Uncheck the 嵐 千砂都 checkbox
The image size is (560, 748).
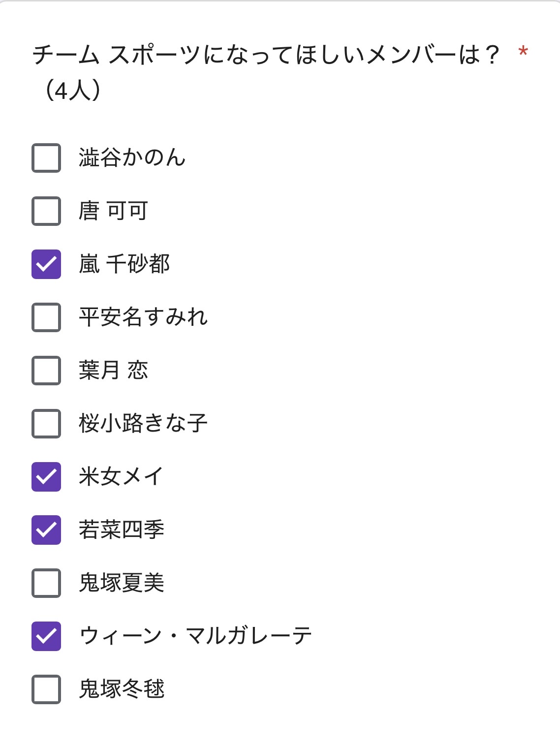click(x=46, y=264)
